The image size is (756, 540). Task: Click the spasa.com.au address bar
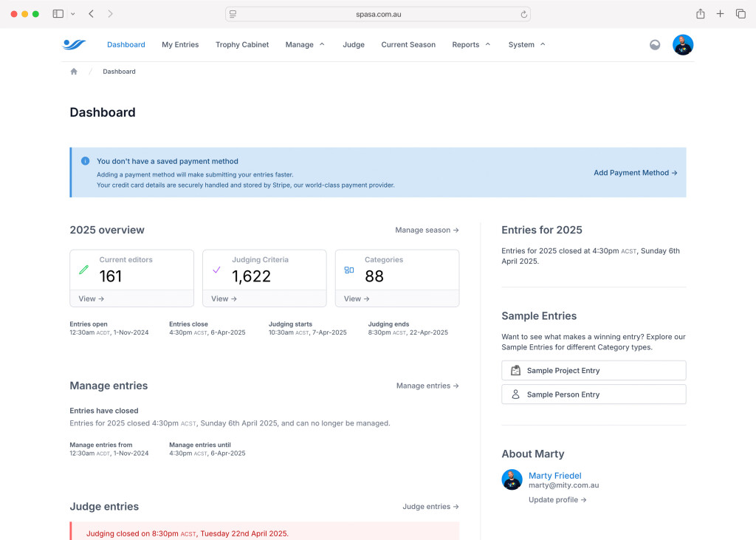(x=378, y=15)
